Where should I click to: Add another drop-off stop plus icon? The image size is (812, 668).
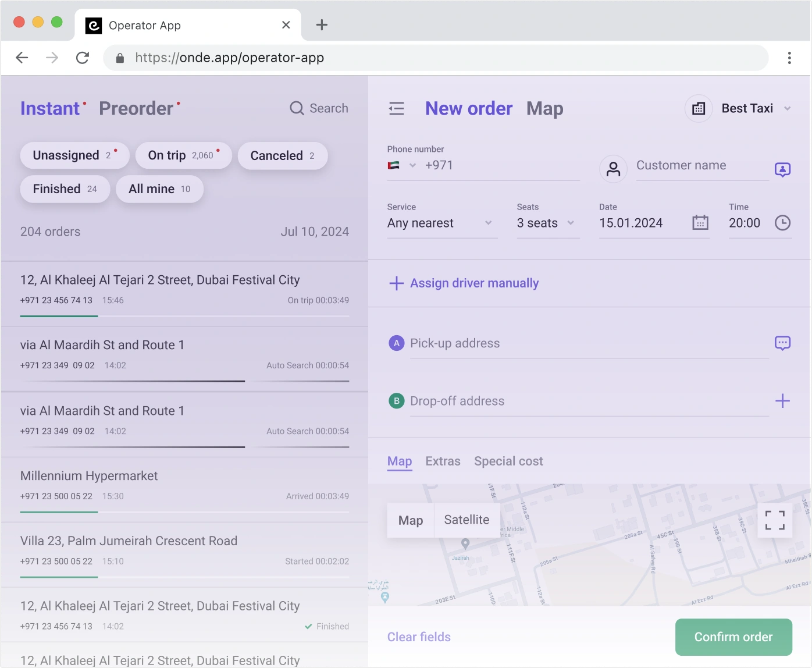pos(782,401)
